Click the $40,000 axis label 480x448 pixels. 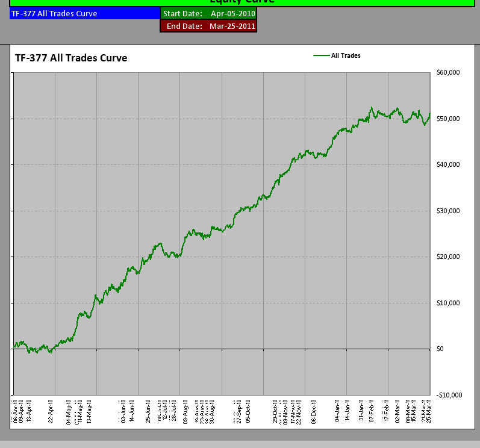[448, 164]
